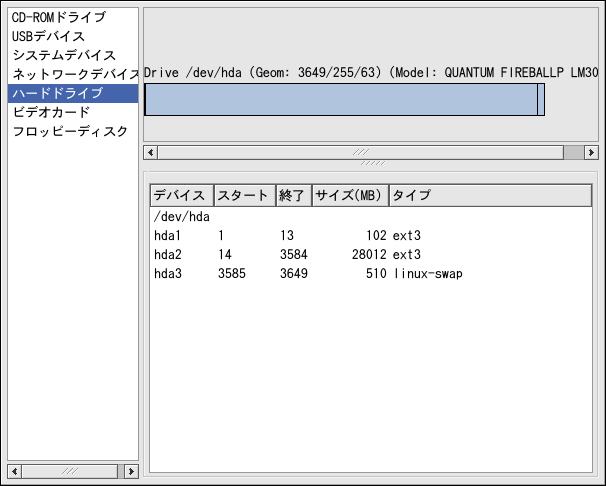
Task: Choose ネットワークデバイス from the list
Action: [74, 75]
